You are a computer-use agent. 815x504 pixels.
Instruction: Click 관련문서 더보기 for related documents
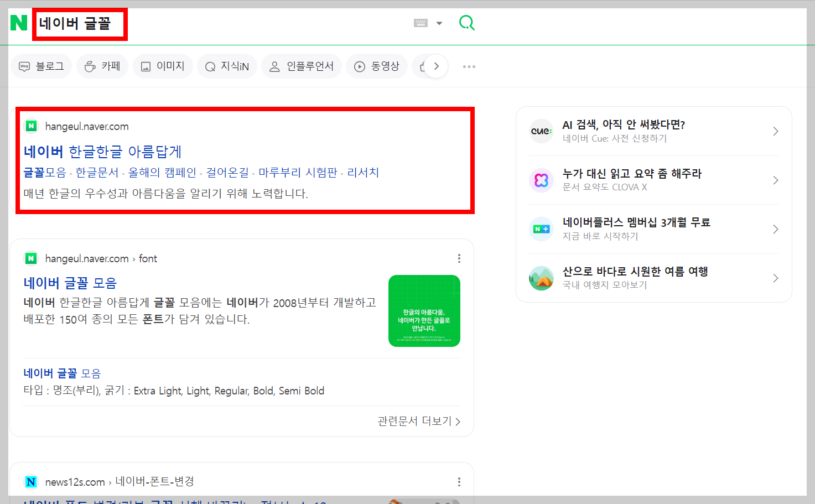tap(414, 421)
